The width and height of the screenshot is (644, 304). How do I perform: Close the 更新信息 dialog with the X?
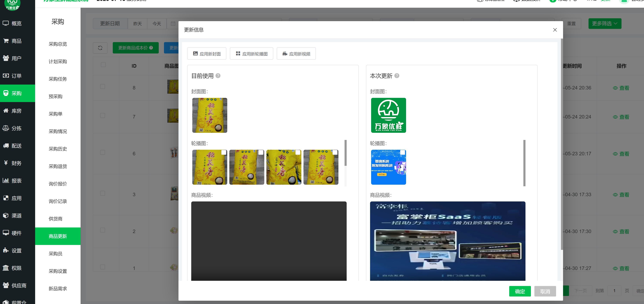click(x=555, y=30)
